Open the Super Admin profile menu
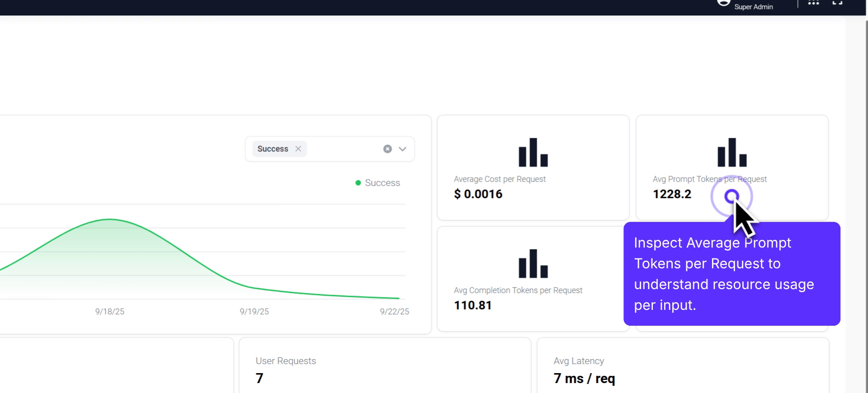Screen dimensions: 868x393 tap(753, 7)
